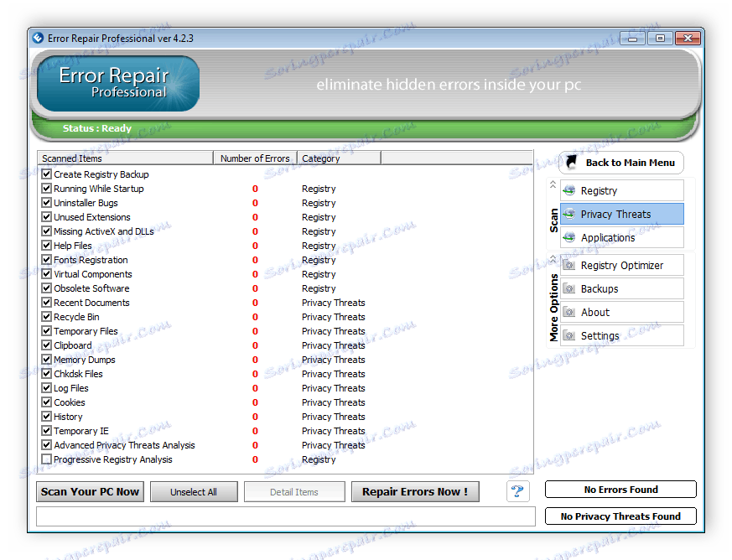Enable Progressive Registry Analysis checkbox
The image size is (732, 560).
click(x=46, y=459)
